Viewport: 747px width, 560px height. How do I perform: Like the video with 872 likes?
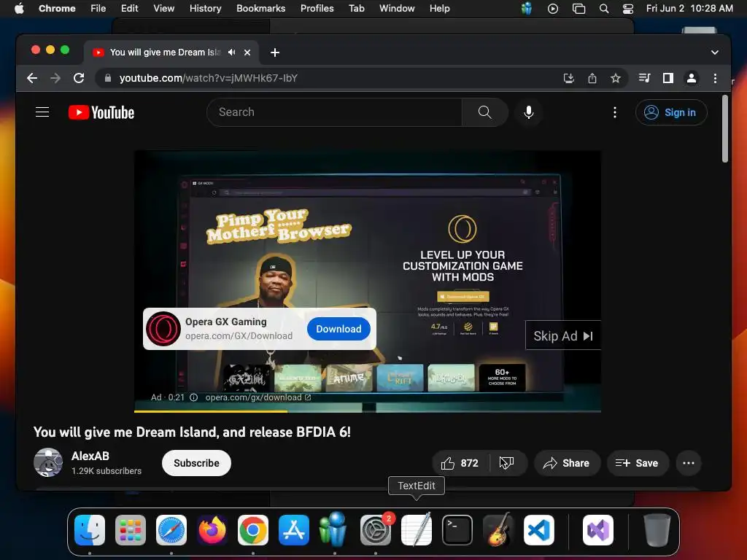coord(460,463)
